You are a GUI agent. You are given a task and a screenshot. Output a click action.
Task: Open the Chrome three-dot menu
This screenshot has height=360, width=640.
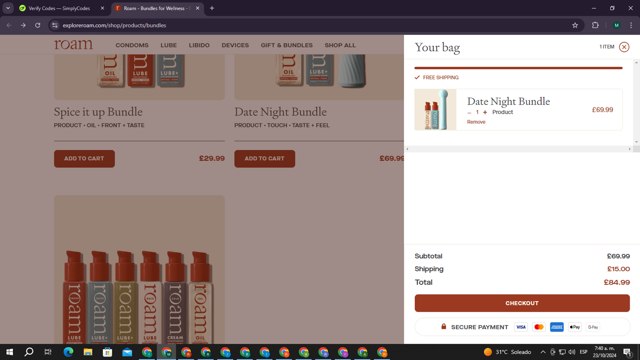click(631, 25)
